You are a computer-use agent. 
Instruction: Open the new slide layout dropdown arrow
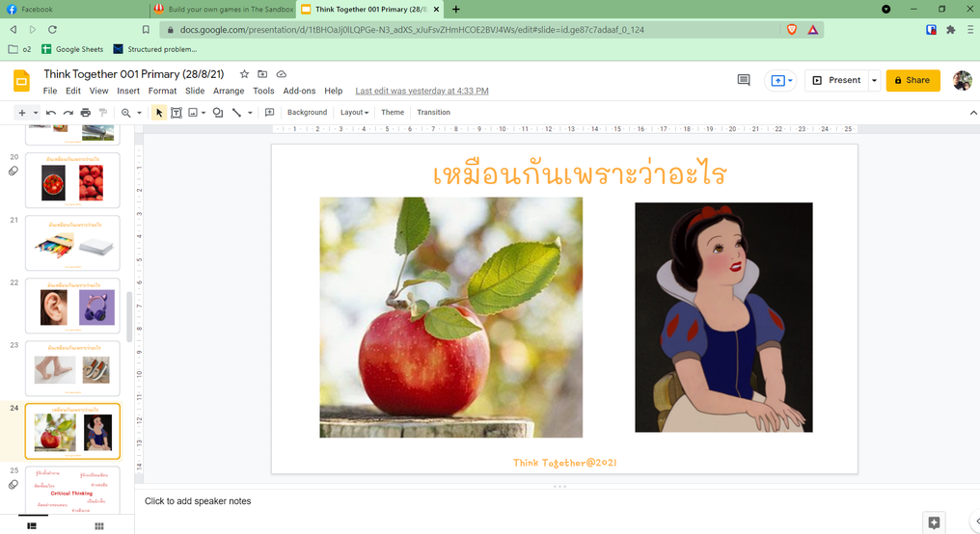tap(36, 113)
